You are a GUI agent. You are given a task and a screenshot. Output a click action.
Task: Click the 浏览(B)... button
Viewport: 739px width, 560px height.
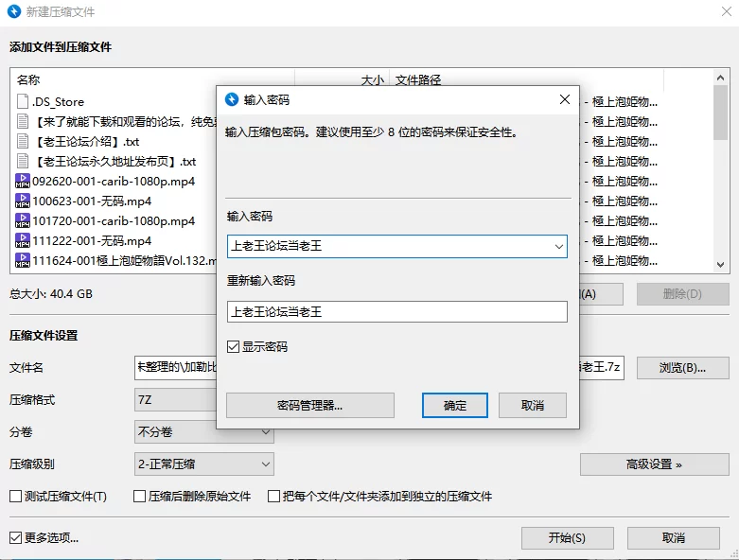point(683,367)
